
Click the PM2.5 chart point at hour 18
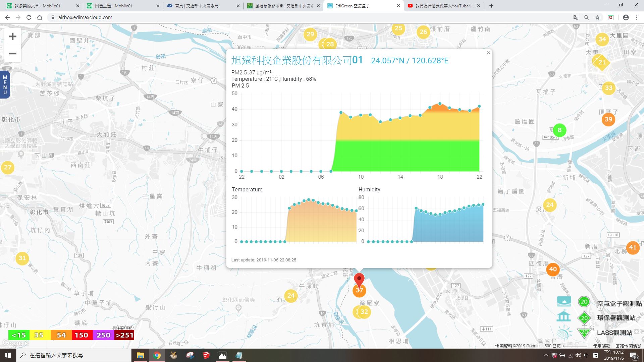point(440,104)
